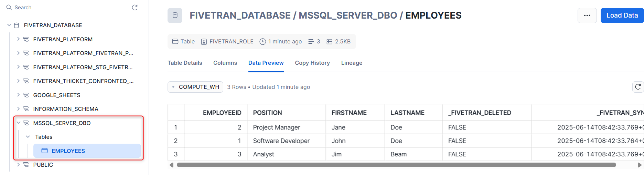Click the storage size icon showing 2.5KB
Viewport: 644px width, 175px height.
pos(329,41)
